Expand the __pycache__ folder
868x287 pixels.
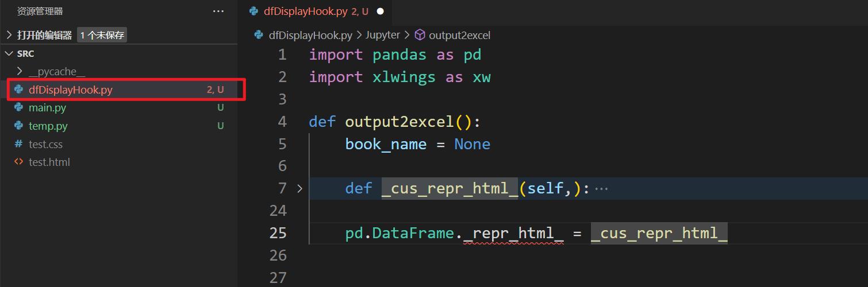(19, 71)
